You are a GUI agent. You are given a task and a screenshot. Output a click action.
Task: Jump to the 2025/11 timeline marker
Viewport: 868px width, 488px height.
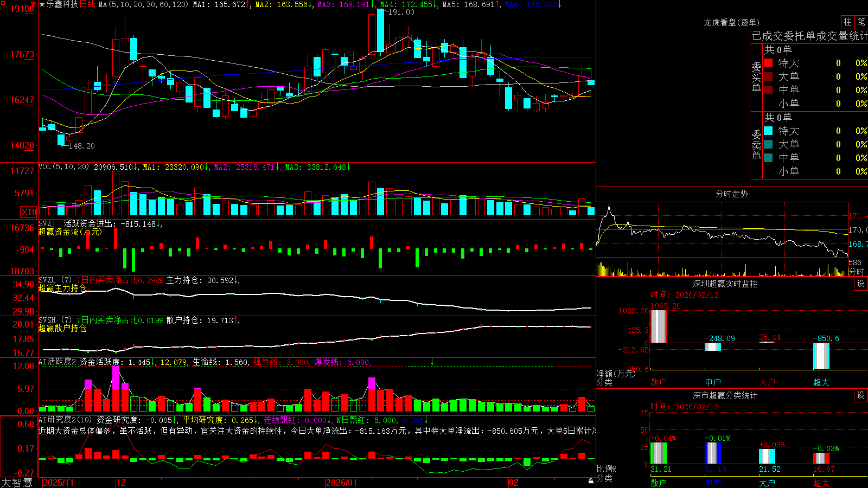point(58,483)
